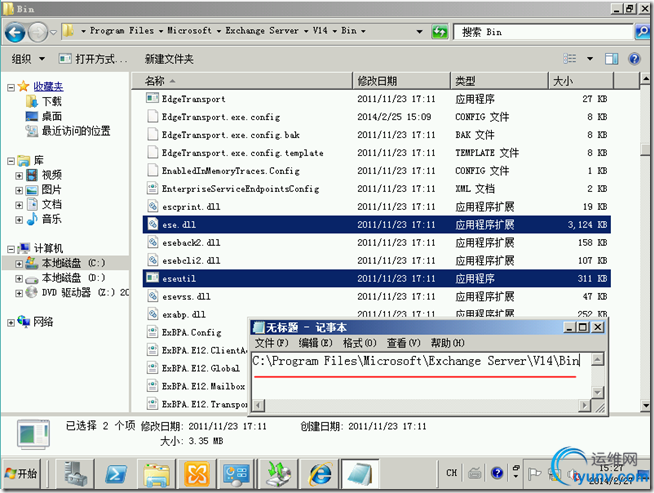
Task: Click 新建文件夹 to create folder
Action: 169,59
